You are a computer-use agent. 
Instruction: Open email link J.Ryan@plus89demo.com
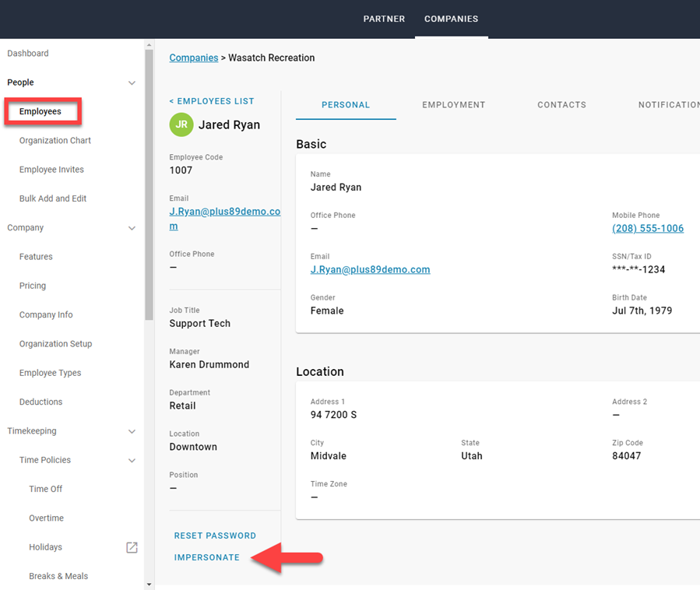click(370, 269)
